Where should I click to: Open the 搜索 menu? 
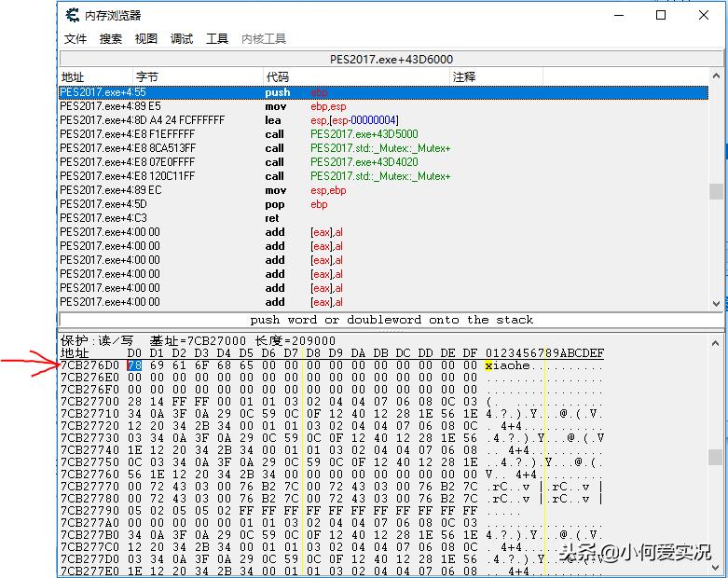tap(111, 39)
